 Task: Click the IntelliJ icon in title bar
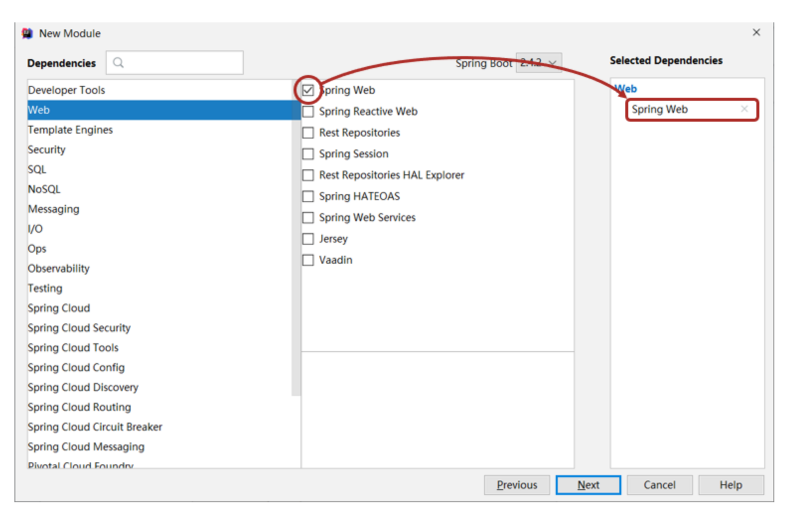click(x=27, y=33)
